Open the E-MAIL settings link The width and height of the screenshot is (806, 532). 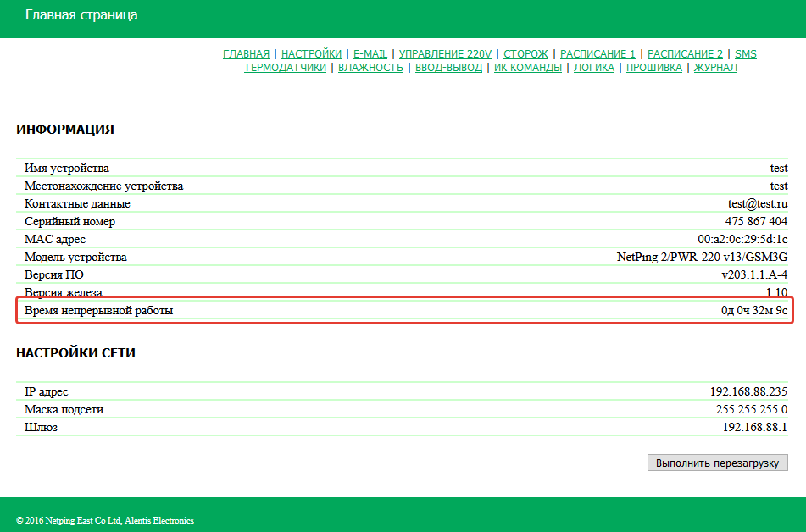[x=370, y=54]
